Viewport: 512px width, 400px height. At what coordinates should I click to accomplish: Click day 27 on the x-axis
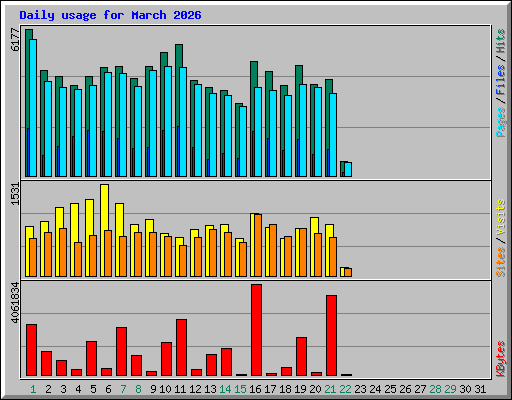(420, 389)
